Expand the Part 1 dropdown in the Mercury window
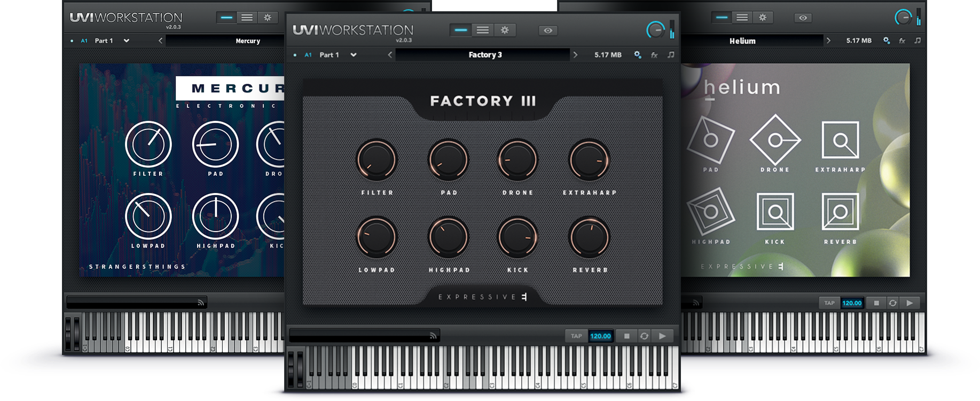 pos(127,41)
